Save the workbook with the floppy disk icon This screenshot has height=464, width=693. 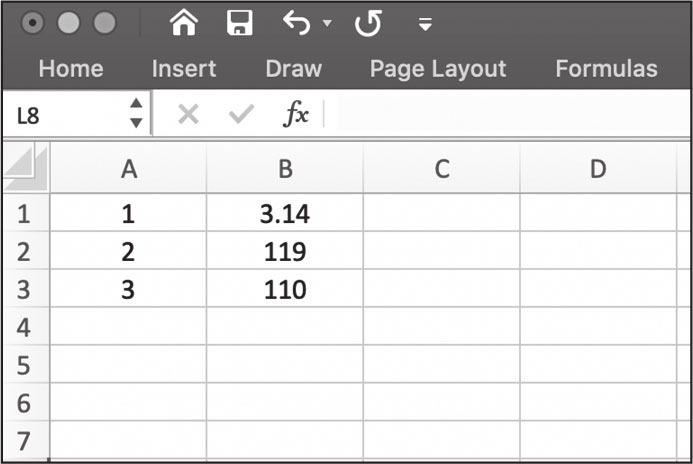pyautogui.click(x=240, y=23)
